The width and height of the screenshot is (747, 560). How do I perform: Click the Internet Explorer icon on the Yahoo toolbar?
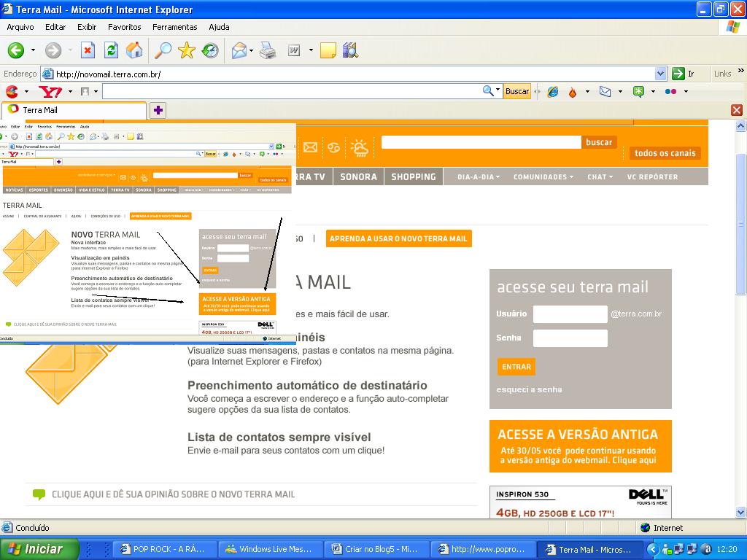(553, 91)
